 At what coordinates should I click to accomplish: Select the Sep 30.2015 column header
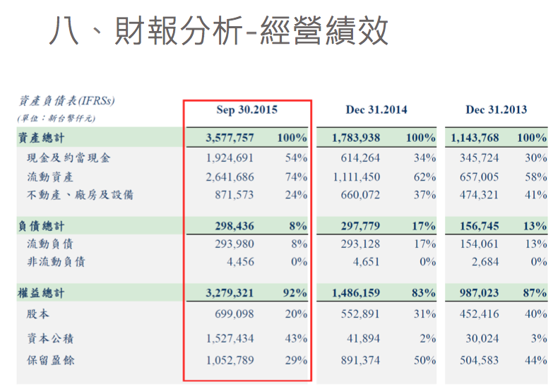point(246,110)
